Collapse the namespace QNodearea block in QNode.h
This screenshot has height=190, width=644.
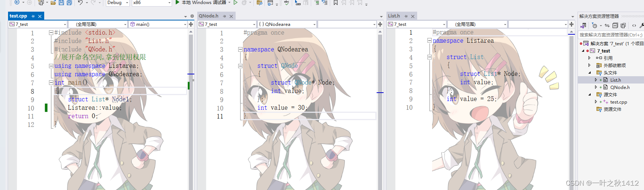click(240, 49)
